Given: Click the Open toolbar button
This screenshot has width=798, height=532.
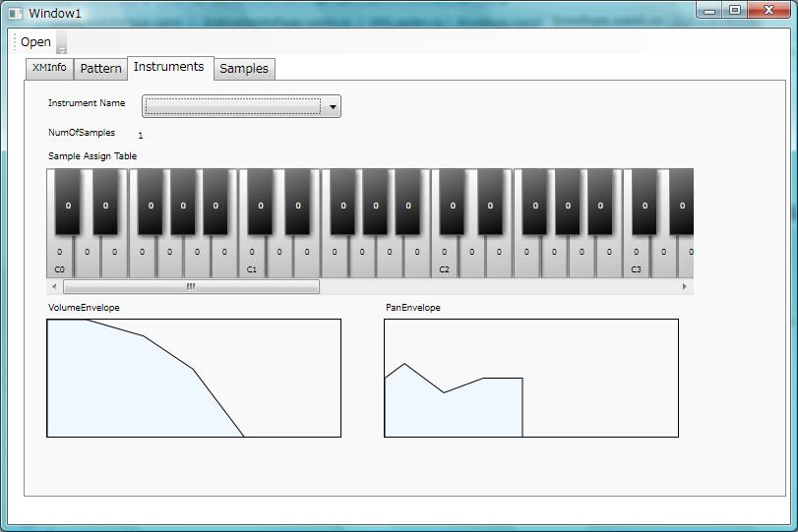Looking at the screenshot, I should [x=35, y=42].
